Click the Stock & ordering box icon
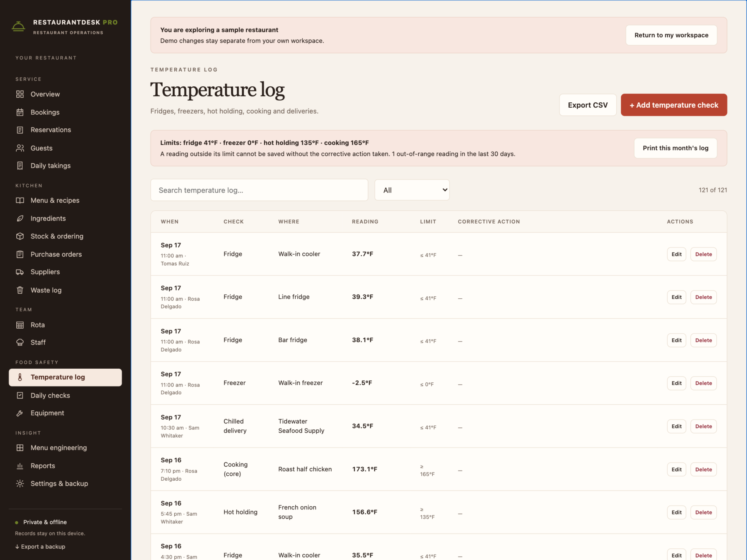This screenshot has width=747, height=560. click(20, 236)
